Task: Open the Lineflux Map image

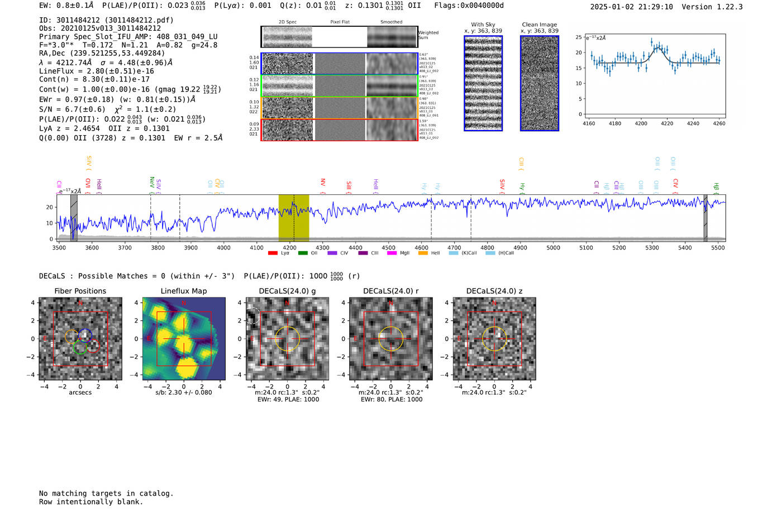Action: (x=184, y=338)
